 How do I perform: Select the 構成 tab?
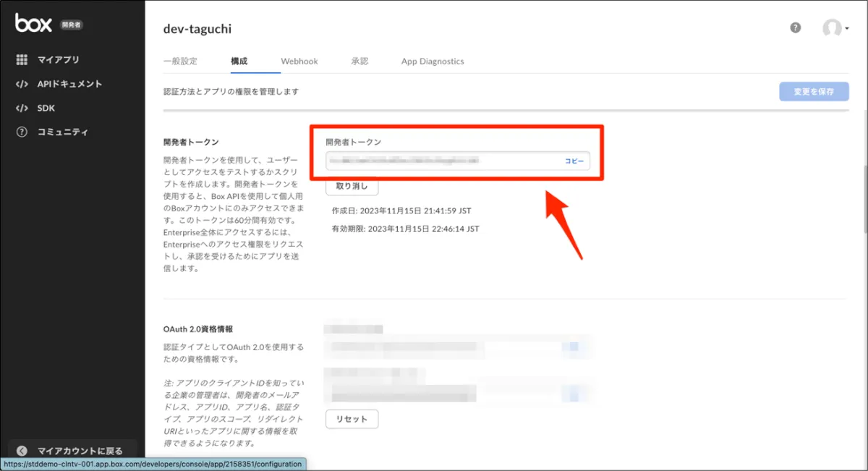(x=239, y=61)
